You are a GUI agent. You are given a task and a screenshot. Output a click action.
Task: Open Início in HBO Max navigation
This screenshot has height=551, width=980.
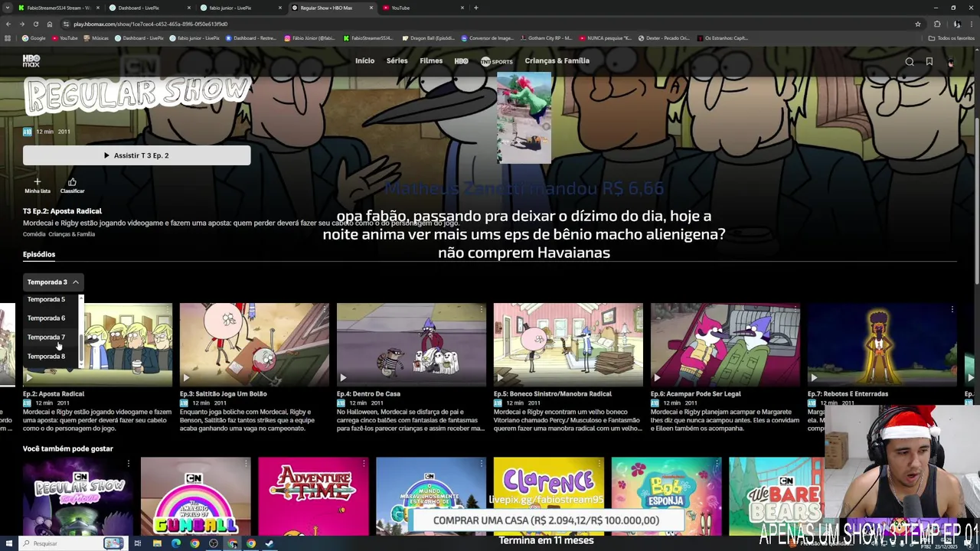(x=364, y=60)
